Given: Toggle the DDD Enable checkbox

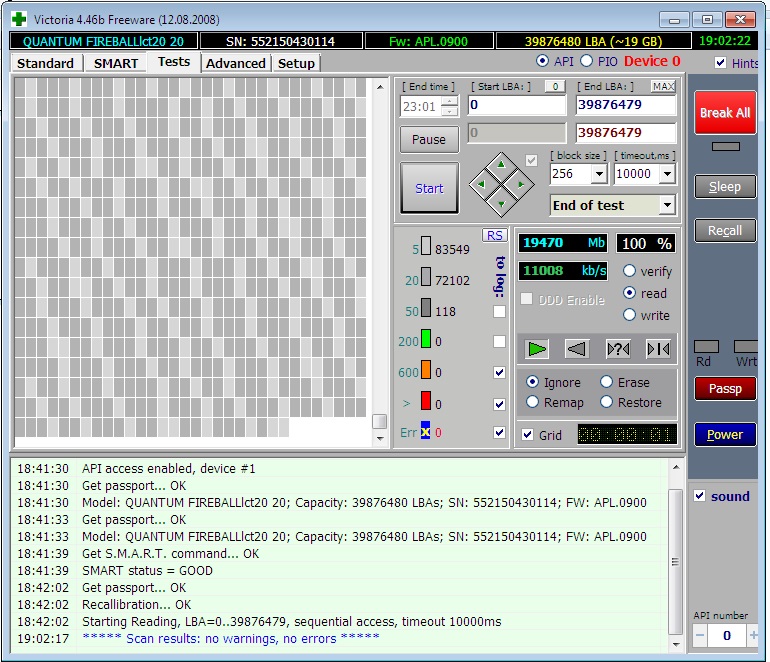Looking at the screenshot, I should [526, 299].
